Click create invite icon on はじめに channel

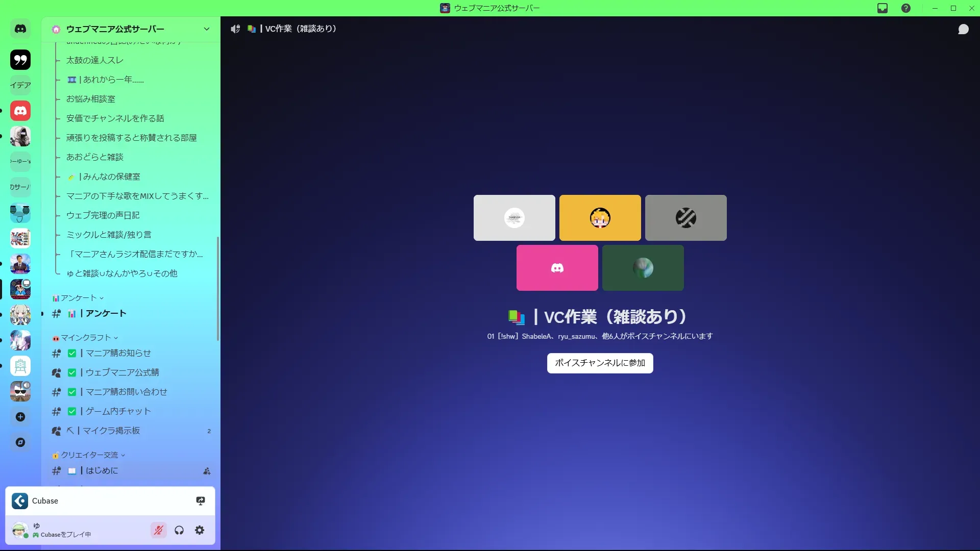(207, 471)
